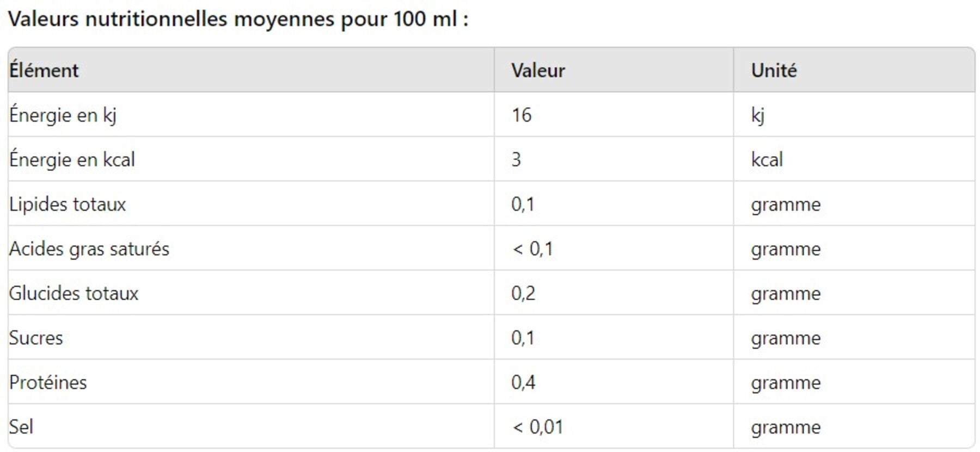Click the Sel row label
The height and width of the screenshot is (452, 980).
(21, 427)
